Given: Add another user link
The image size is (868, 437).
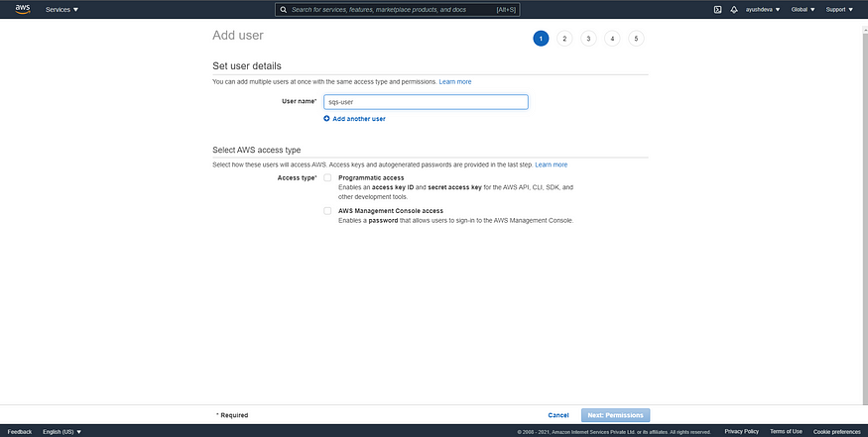Looking at the screenshot, I should coord(359,118).
